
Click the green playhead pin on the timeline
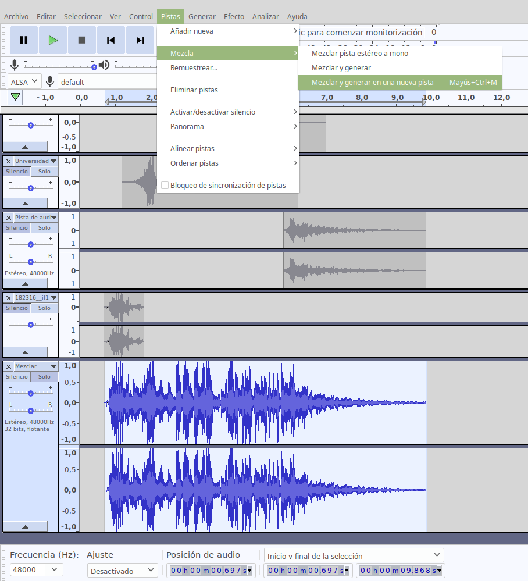tap(15, 97)
